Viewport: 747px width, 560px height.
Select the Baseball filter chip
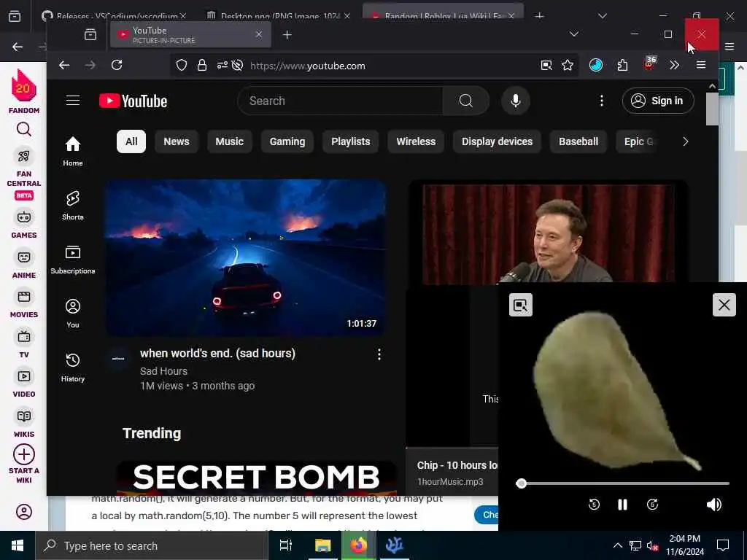(578, 141)
